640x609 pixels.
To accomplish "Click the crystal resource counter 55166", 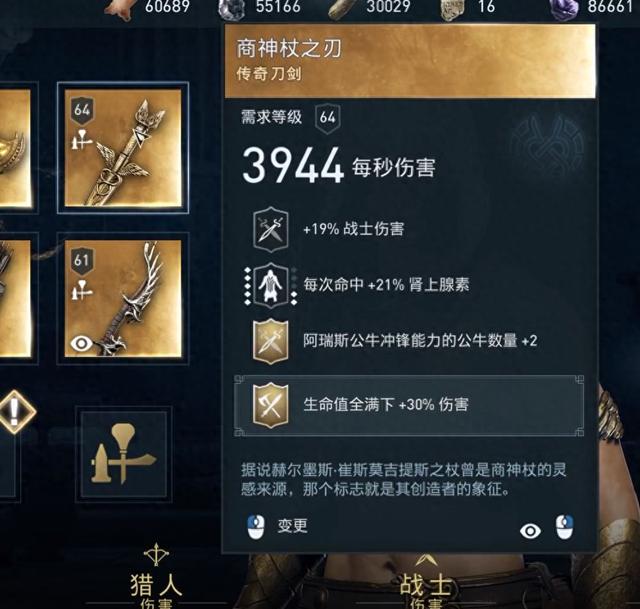I will click(x=260, y=7).
